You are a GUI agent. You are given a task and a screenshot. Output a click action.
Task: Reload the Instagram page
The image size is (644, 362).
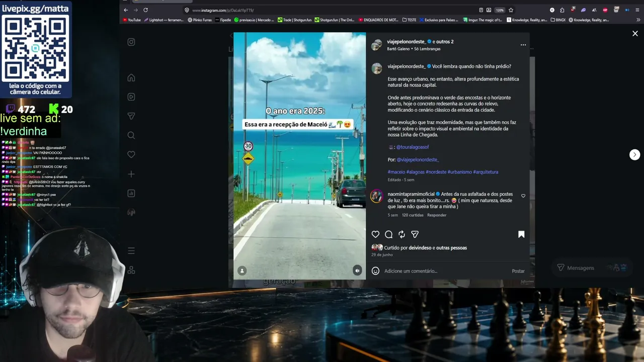(145, 10)
